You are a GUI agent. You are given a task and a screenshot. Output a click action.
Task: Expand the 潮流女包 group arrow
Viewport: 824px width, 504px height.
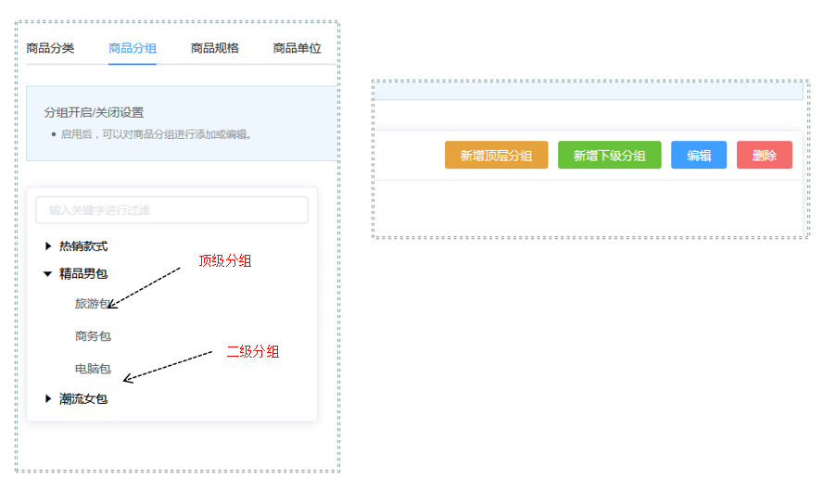48,399
